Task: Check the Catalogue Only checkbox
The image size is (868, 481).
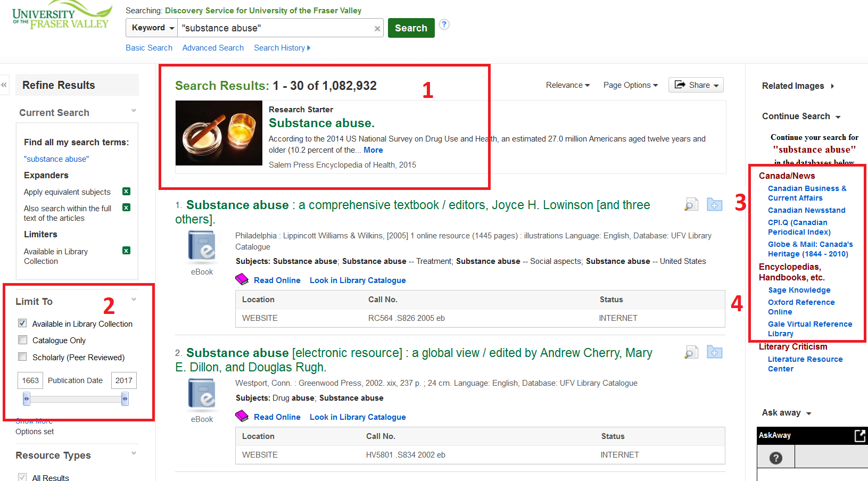Action: click(x=22, y=339)
